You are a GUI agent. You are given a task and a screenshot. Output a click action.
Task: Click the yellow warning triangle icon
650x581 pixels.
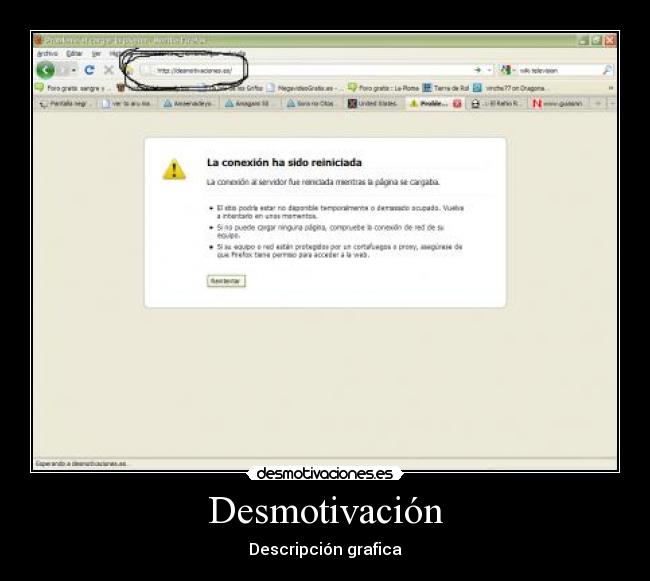pyautogui.click(x=174, y=169)
